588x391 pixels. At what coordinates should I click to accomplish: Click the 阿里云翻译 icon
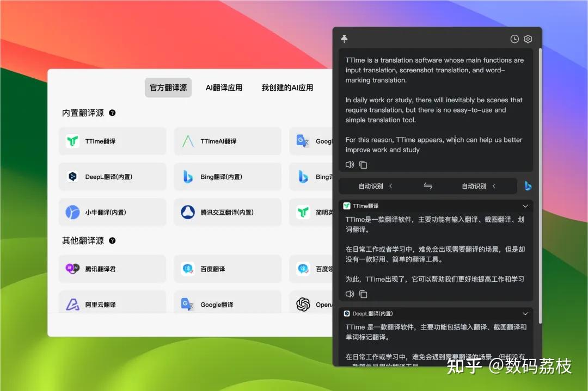pos(72,305)
